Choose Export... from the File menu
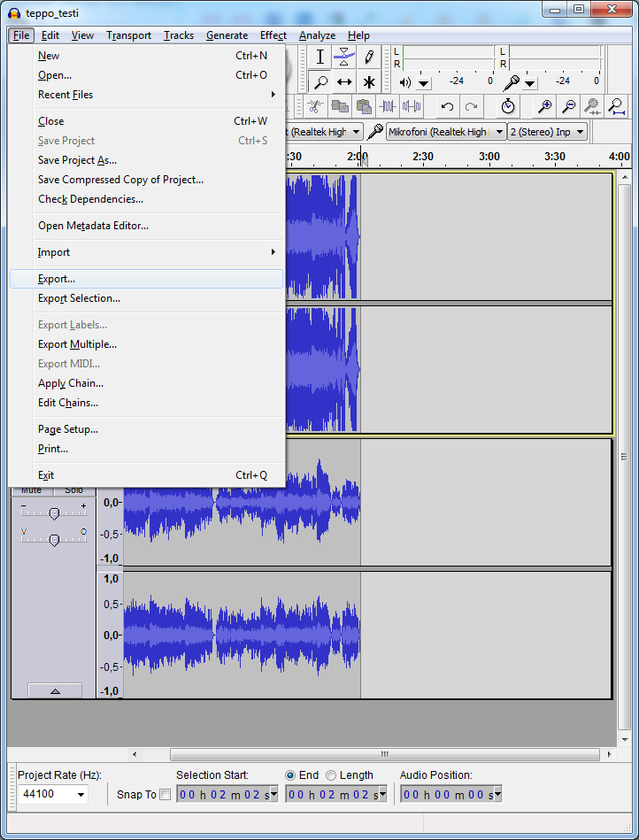Viewport: 639px width, 840px height. pos(57,279)
